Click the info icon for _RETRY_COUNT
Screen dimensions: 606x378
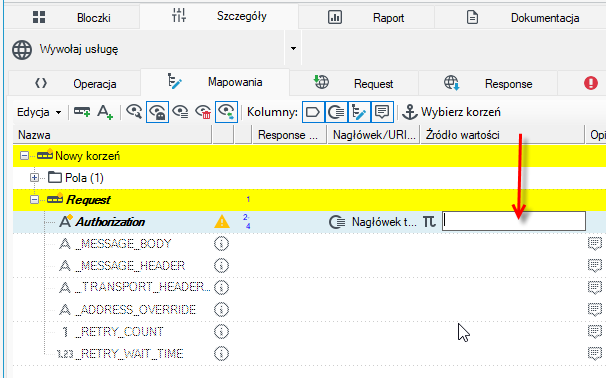[x=221, y=332]
